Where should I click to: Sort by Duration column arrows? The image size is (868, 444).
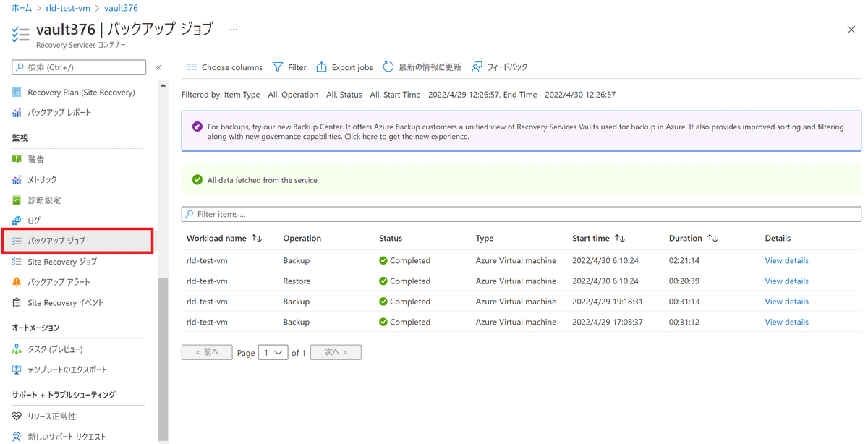712,239
